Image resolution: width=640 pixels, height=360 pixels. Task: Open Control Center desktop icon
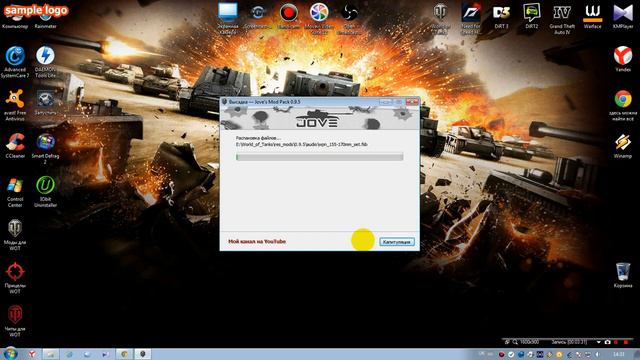pyautogui.click(x=15, y=192)
